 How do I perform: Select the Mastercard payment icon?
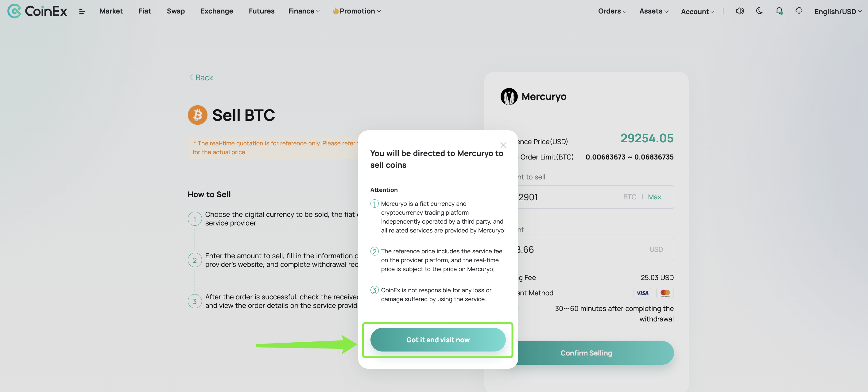tap(665, 293)
